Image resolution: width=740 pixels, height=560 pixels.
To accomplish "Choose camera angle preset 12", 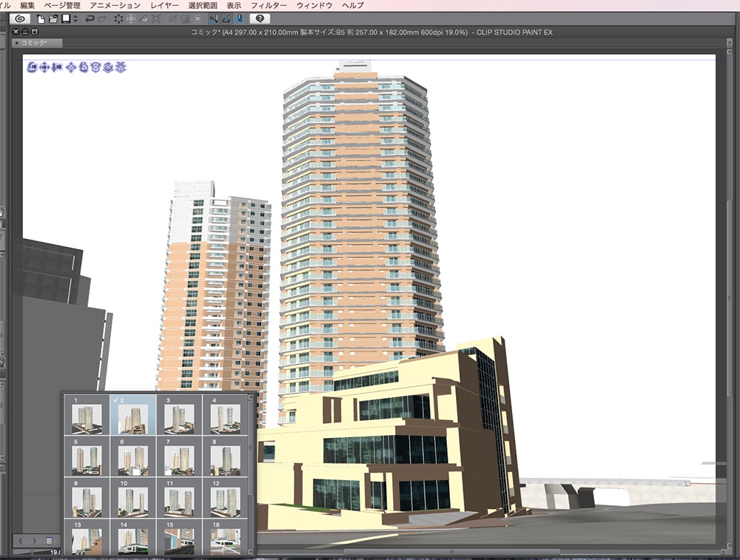I will point(225,498).
